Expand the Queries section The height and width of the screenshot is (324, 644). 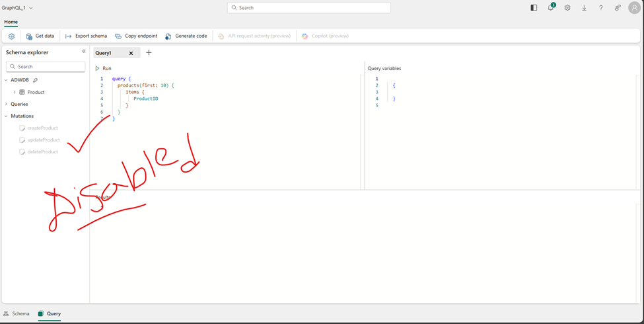tap(7, 104)
